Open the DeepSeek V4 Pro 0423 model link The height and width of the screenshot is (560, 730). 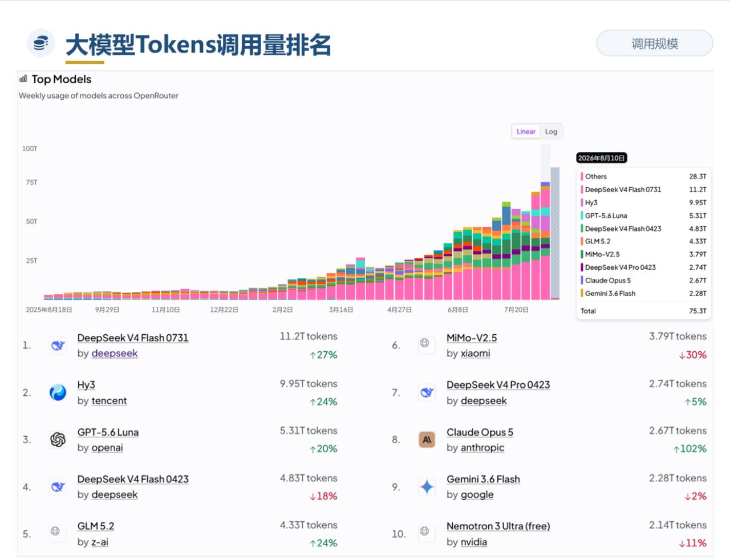[498, 385]
